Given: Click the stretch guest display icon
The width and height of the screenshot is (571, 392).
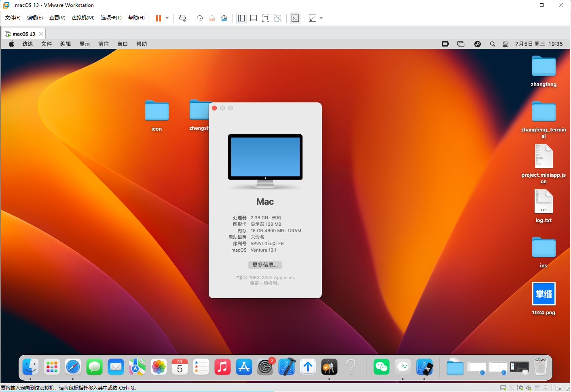Looking at the screenshot, I should coord(313,18).
